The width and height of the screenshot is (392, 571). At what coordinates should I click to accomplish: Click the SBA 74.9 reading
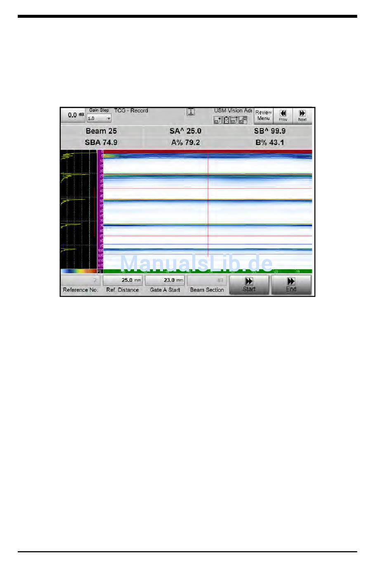point(101,142)
